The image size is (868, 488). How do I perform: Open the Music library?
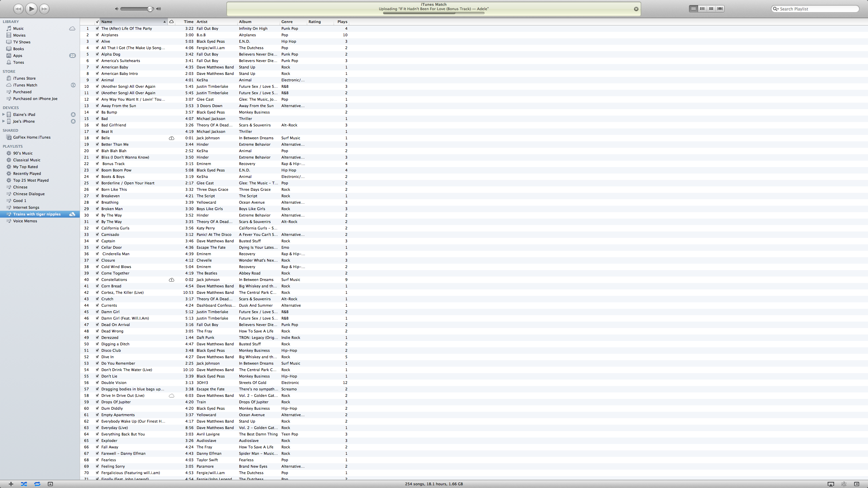click(18, 28)
